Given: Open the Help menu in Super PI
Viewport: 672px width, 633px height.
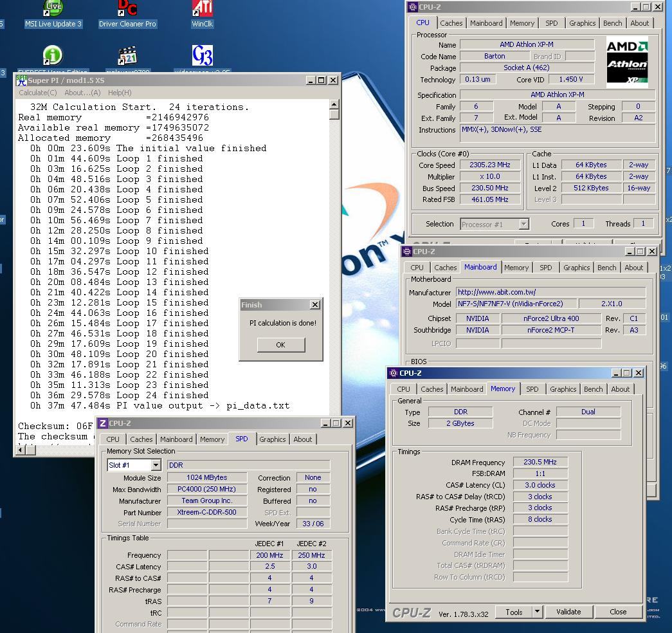Looking at the screenshot, I should [x=120, y=93].
